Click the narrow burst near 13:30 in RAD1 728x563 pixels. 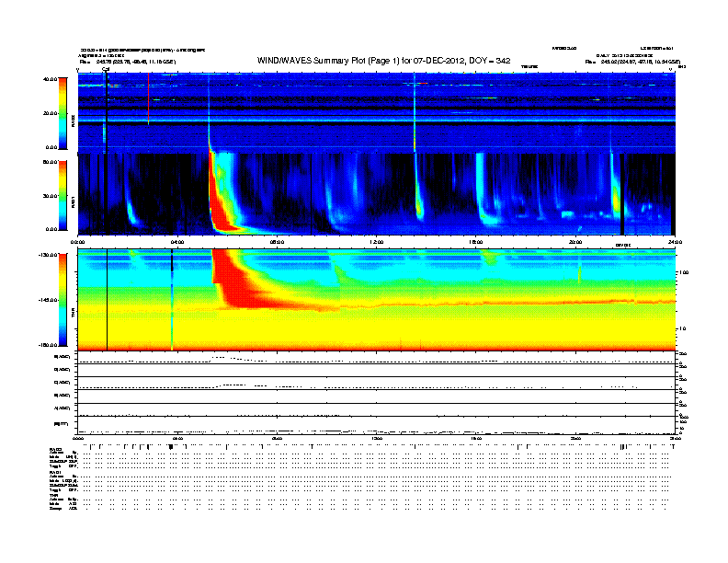[x=419, y=195]
